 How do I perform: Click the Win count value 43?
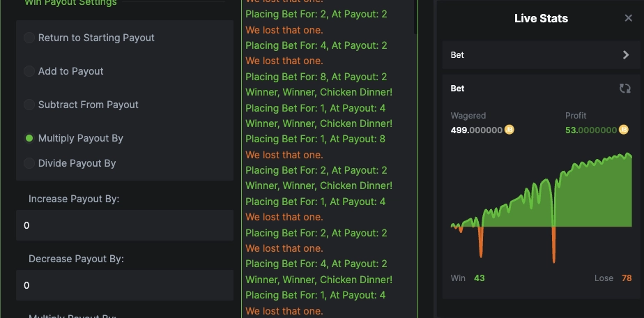(480, 278)
